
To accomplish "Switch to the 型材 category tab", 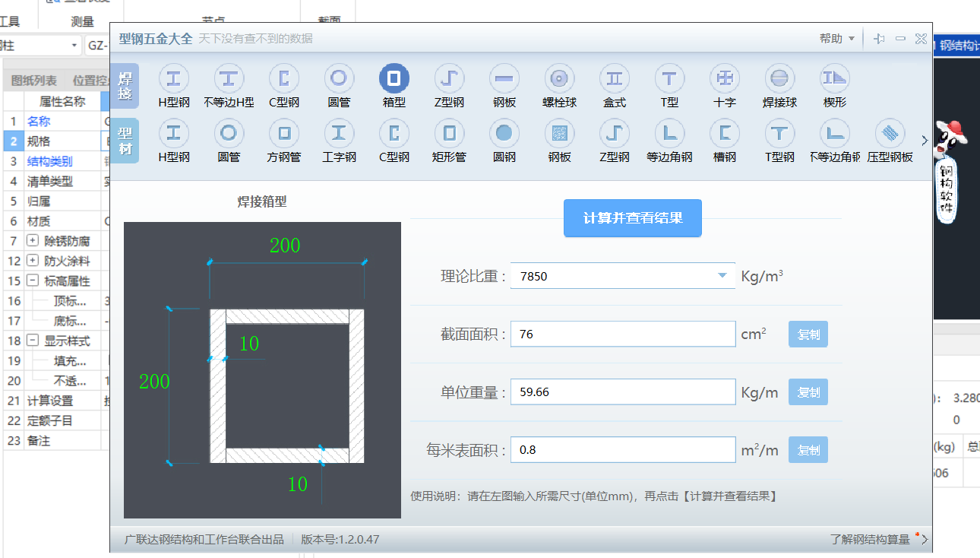I will point(125,141).
